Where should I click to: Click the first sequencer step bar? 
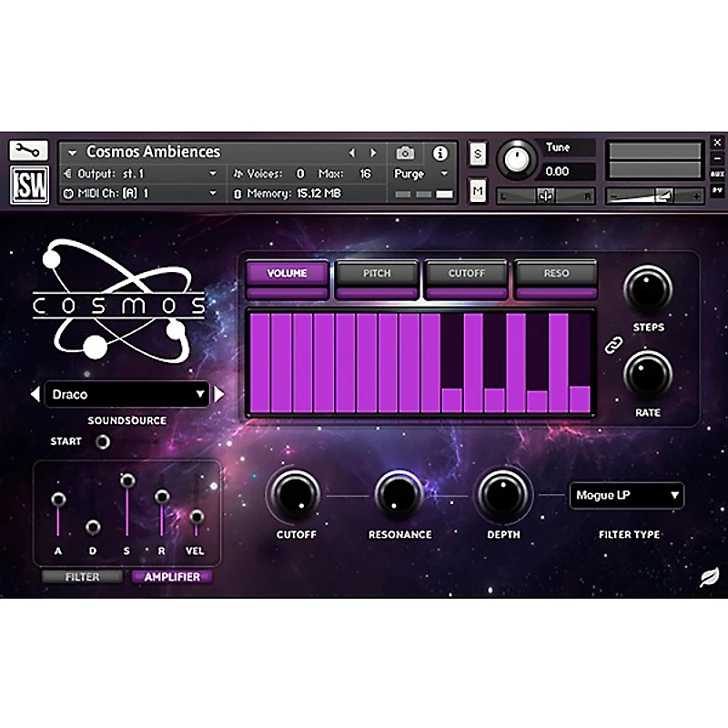[x=260, y=363]
